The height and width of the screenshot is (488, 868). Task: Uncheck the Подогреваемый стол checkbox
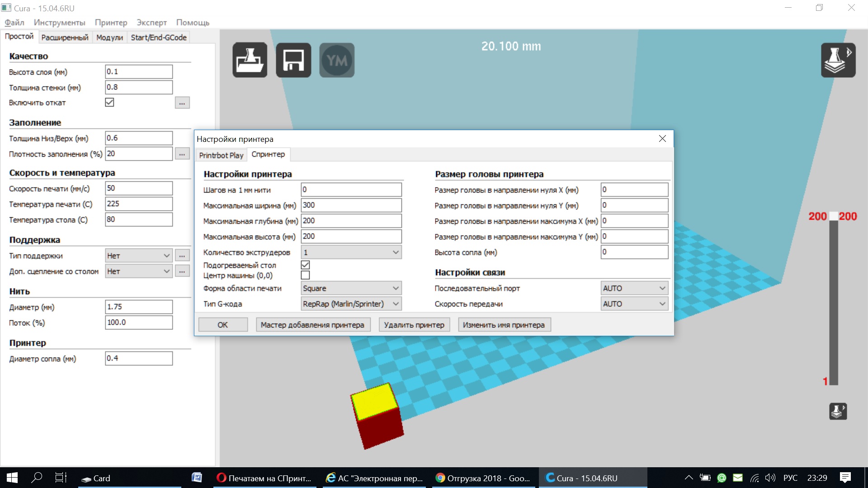[x=305, y=265]
